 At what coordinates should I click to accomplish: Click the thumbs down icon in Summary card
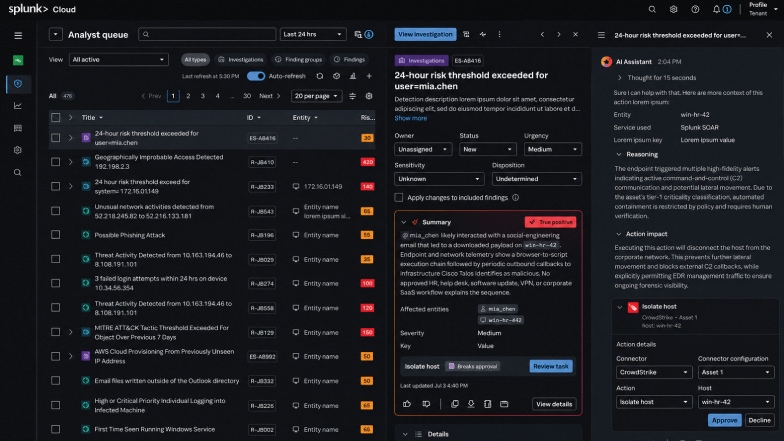426,404
